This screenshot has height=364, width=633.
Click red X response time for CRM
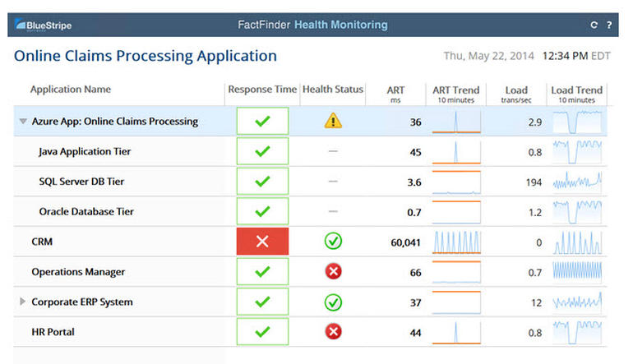(x=262, y=242)
